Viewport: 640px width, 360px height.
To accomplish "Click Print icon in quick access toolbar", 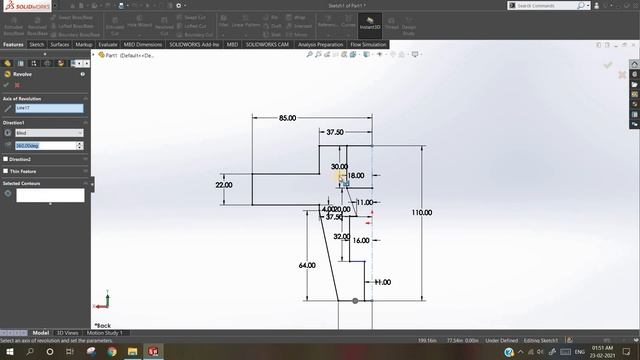I will point(121,6).
